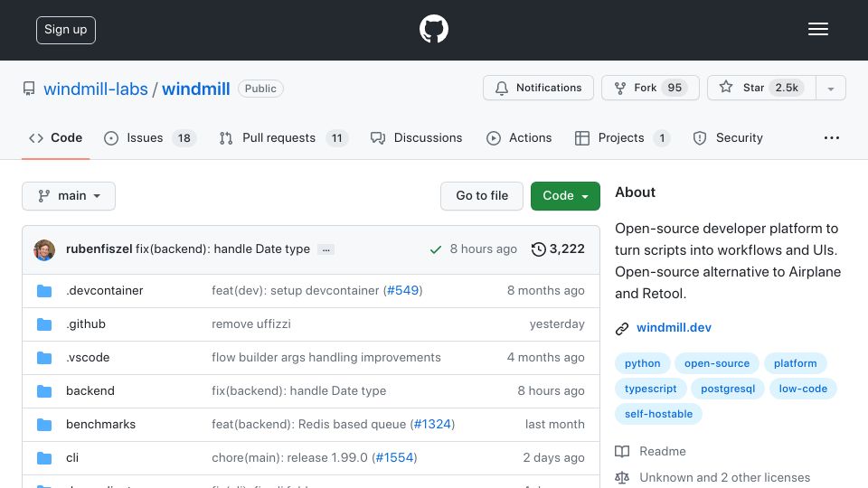The width and height of the screenshot is (868, 488).
Task: Open the hamburger navigation menu
Action: 817,29
